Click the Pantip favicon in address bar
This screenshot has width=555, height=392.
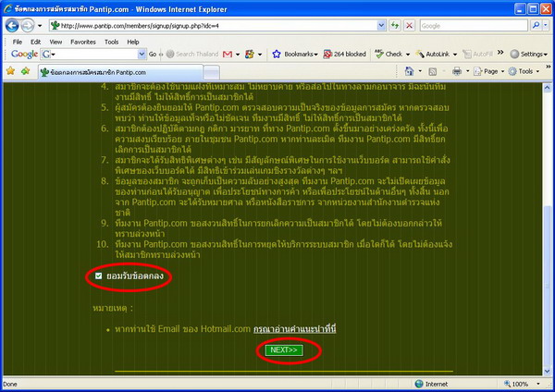tap(55, 26)
